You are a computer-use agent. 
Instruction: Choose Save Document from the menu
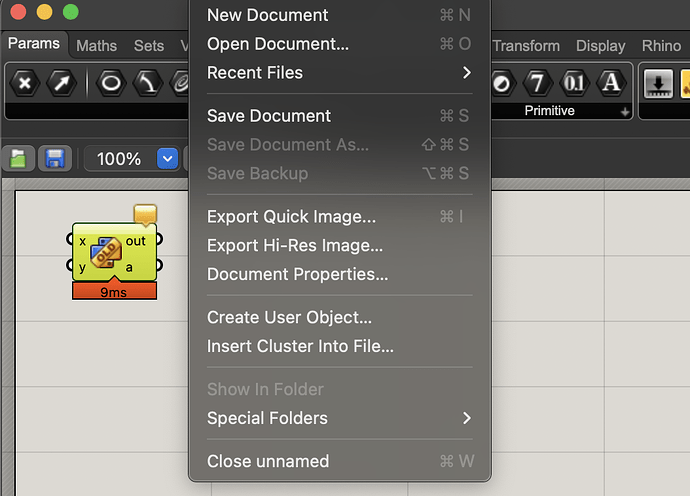point(339,116)
